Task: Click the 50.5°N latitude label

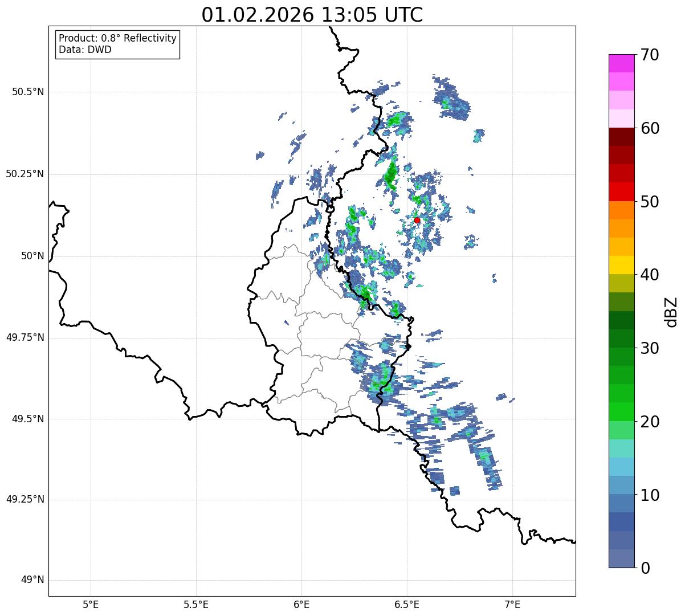Action: [28, 92]
